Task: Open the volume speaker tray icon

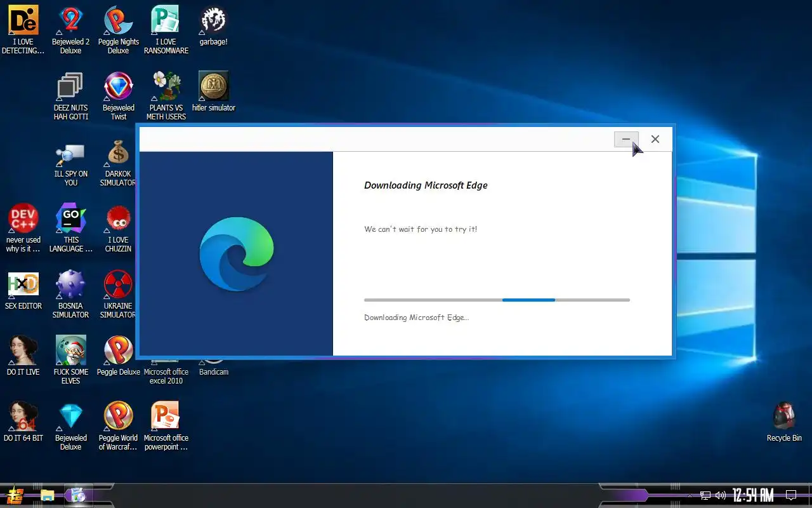Action: coord(721,495)
